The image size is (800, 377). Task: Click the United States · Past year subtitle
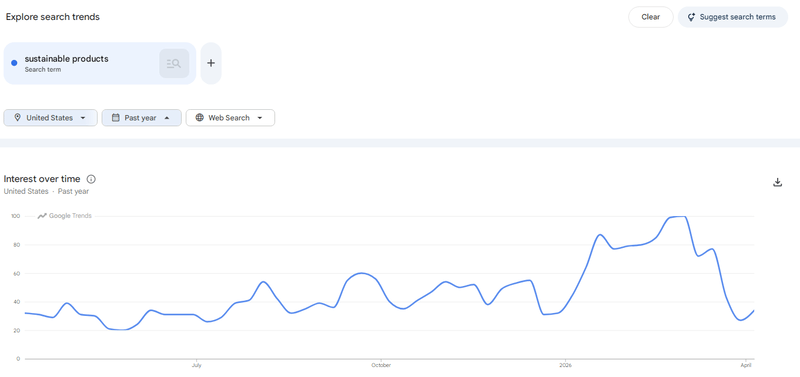(46, 191)
